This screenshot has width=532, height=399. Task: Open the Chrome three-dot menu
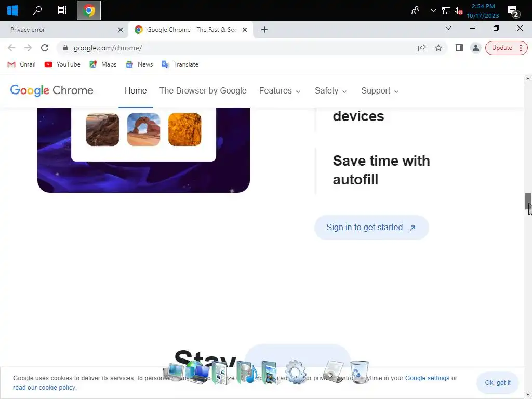pos(521,48)
